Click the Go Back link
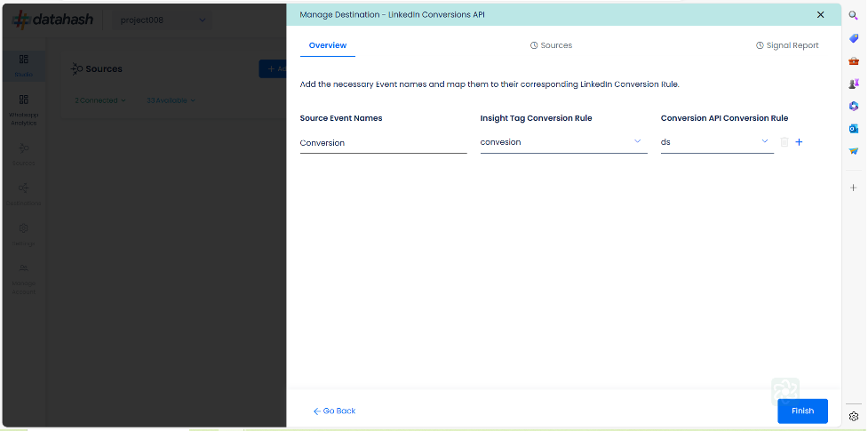Screen dimensions: 868x431 (334, 411)
